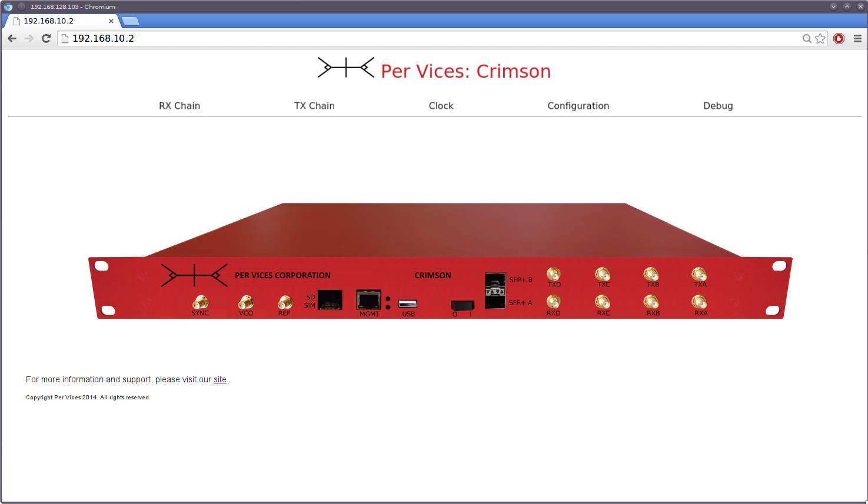Viewport: 868px width, 504px height.
Task: Click the Per Vices: Crimson page title
Action: click(x=465, y=71)
